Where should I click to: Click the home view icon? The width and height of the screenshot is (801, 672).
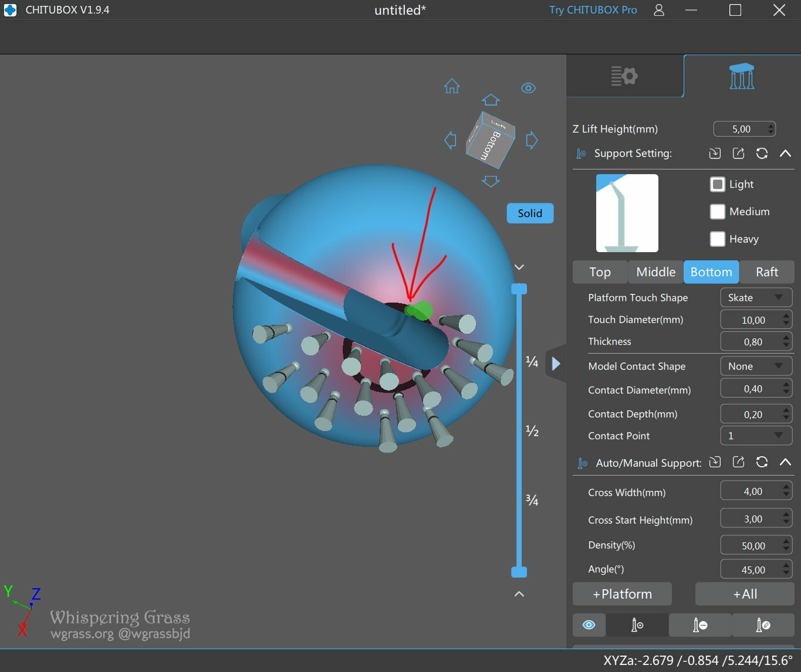click(x=452, y=86)
